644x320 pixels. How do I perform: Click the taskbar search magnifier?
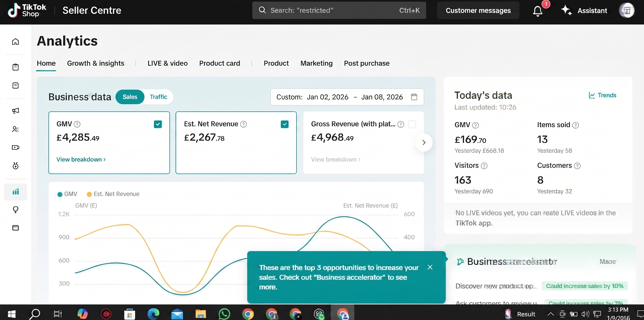[x=34, y=314]
